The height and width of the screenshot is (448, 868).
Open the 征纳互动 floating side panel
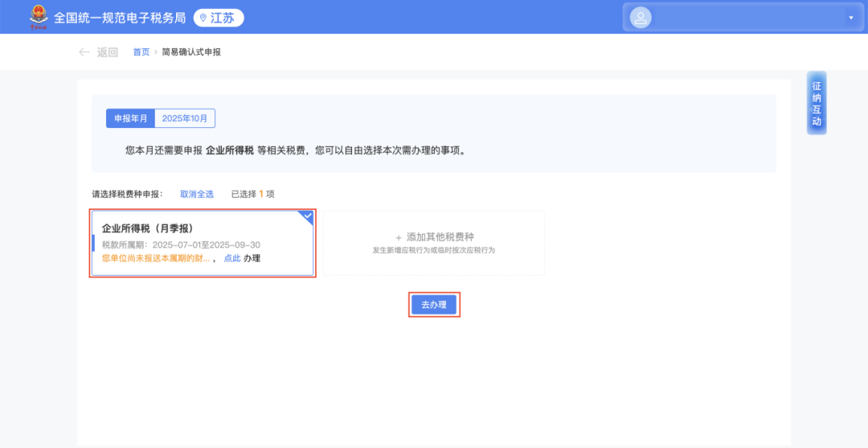click(x=817, y=104)
